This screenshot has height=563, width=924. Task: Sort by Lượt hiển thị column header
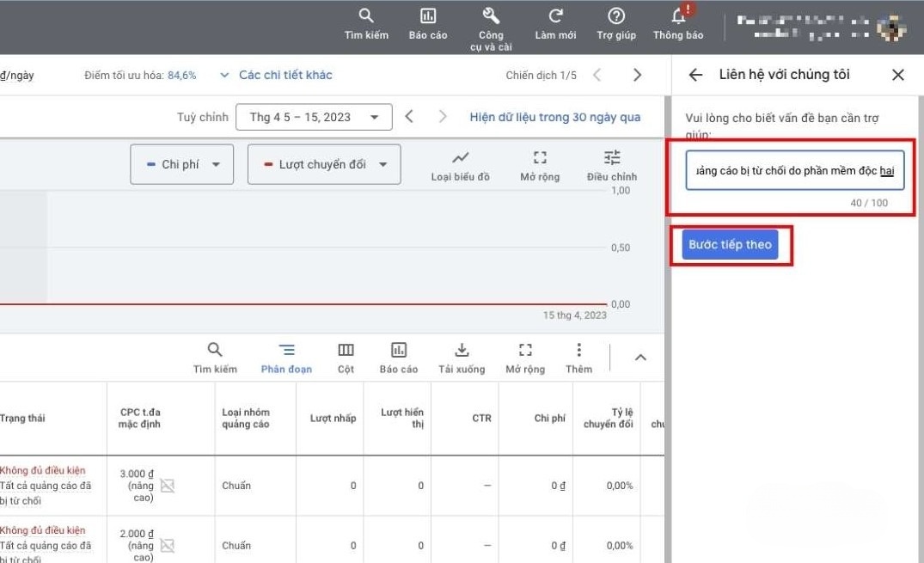coord(402,418)
